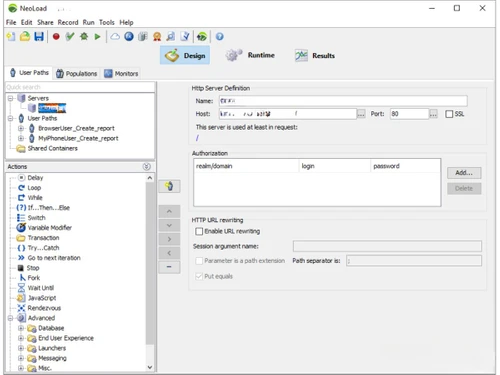
Task: Click the Actions list scroll down arrow
Action: [x=150, y=367]
